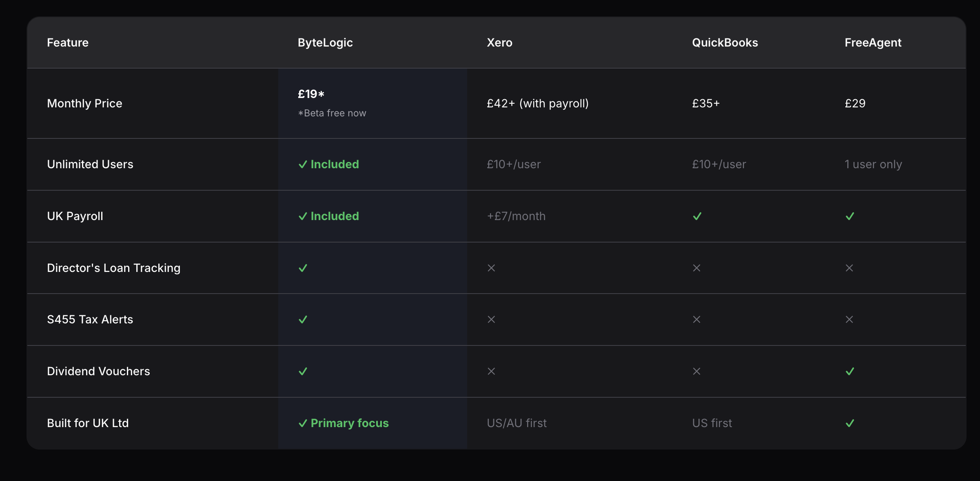Screen dimensions: 980x481
Task: Click the QuickBooks column header
Action: 725,42
